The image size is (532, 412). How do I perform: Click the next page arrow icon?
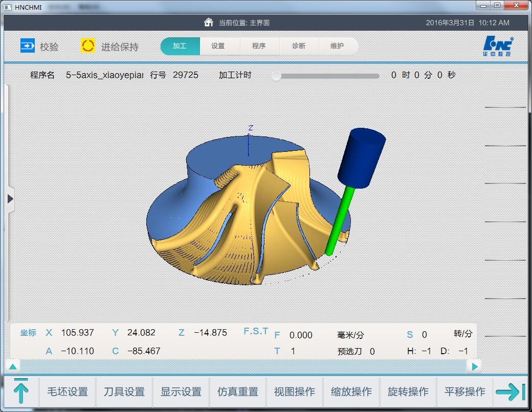click(x=510, y=392)
